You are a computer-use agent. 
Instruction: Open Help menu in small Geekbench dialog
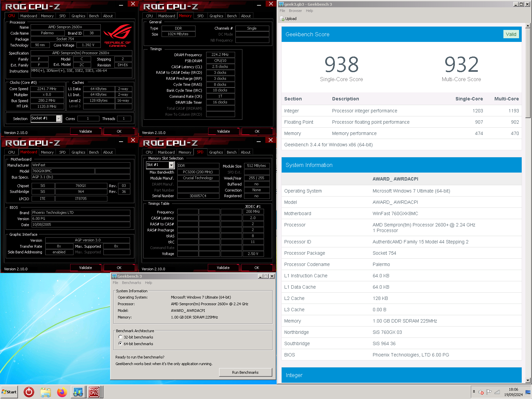pyautogui.click(x=149, y=283)
